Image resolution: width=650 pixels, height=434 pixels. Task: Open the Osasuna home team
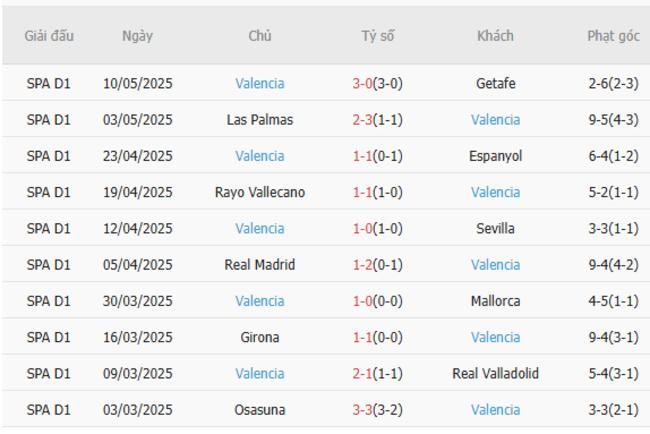(260, 410)
